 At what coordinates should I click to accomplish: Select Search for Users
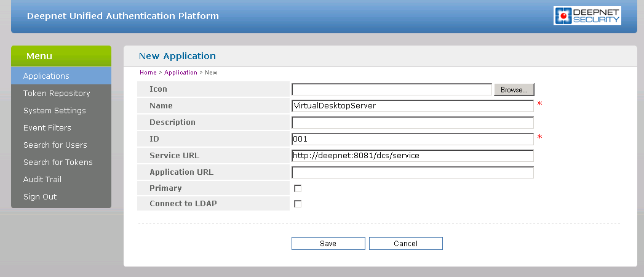pos(55,145)
